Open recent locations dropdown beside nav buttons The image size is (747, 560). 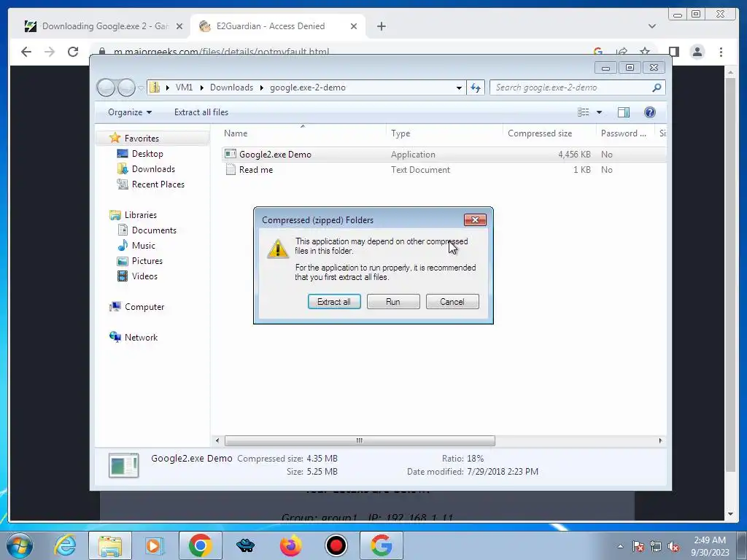141,88
